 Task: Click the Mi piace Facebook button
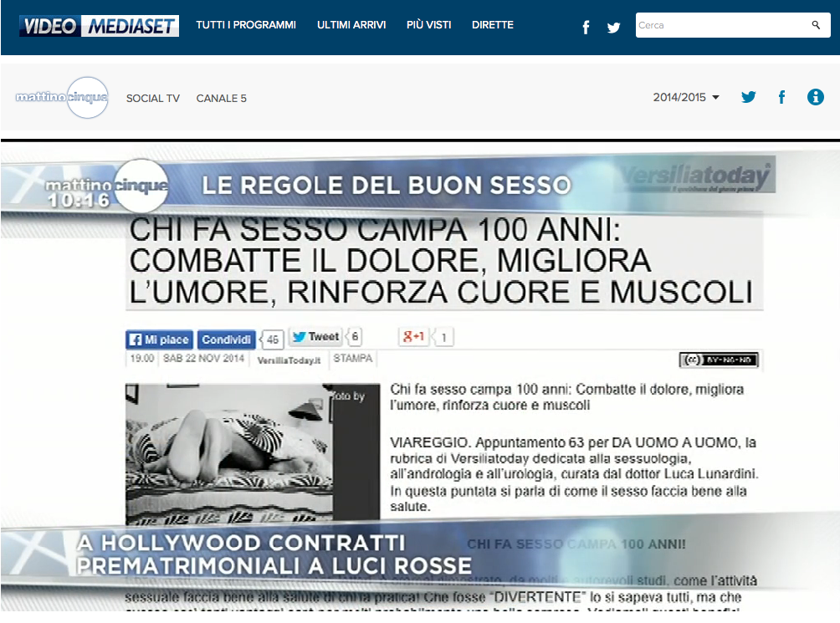coord(160,340)
